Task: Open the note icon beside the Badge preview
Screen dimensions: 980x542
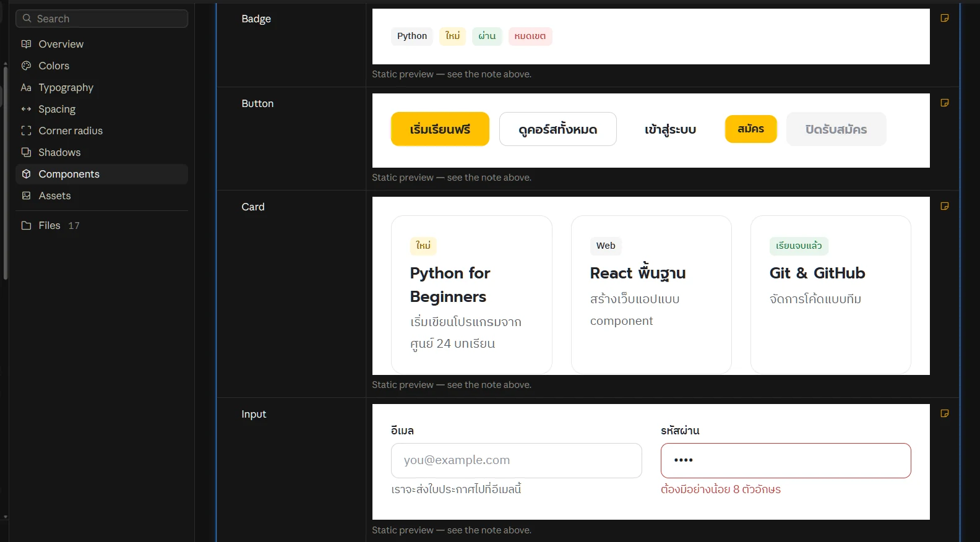Action: (x=945, y=19)
